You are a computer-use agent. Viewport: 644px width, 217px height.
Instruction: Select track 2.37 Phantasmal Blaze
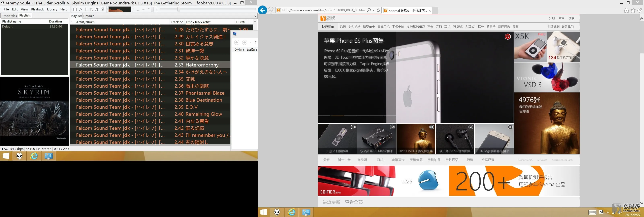point(150,93)
